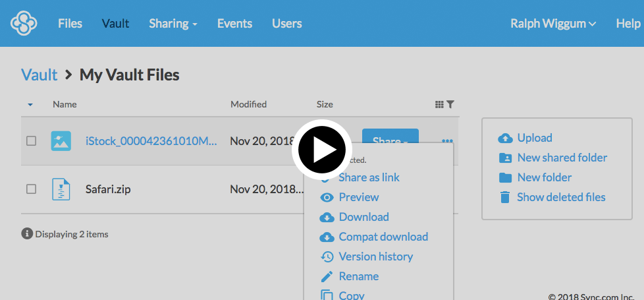Open the Ralph Wiggum account menu
Image resolution: width=644 pixels, height=300 pixels.
(x=553, y=24)
